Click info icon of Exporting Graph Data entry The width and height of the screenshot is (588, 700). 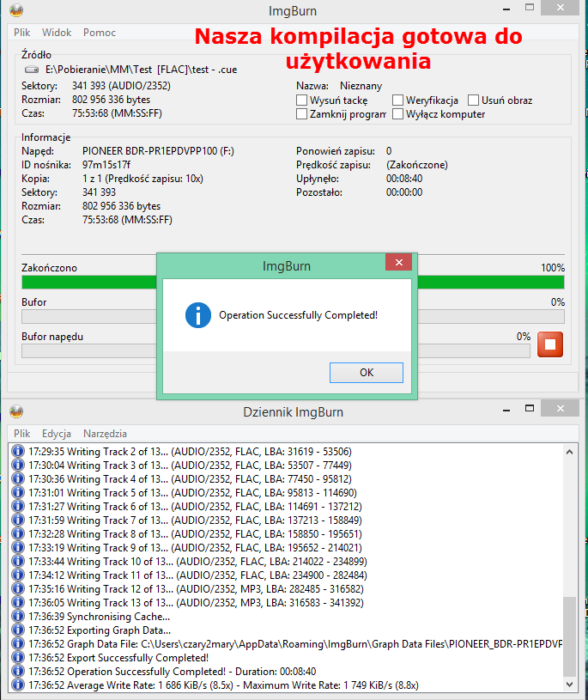18,630
